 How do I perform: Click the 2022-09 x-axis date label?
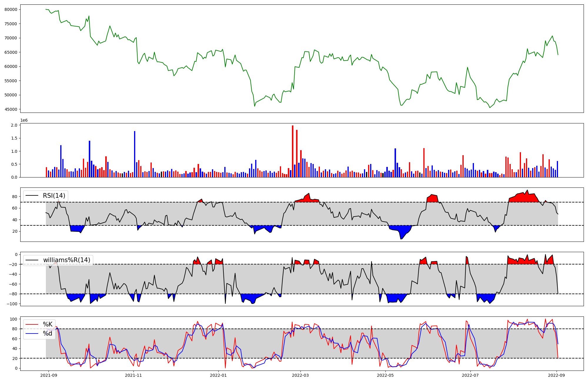(x=557, y=375)
